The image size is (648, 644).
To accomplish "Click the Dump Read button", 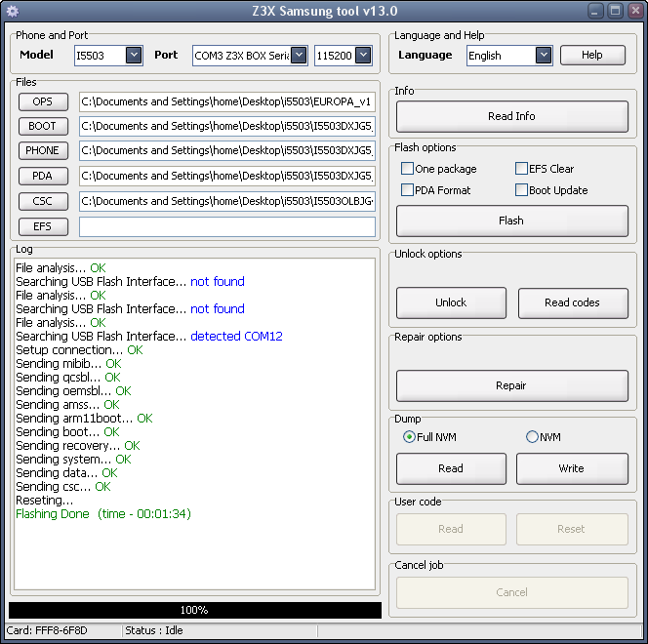I will click(x=451, y=468).
